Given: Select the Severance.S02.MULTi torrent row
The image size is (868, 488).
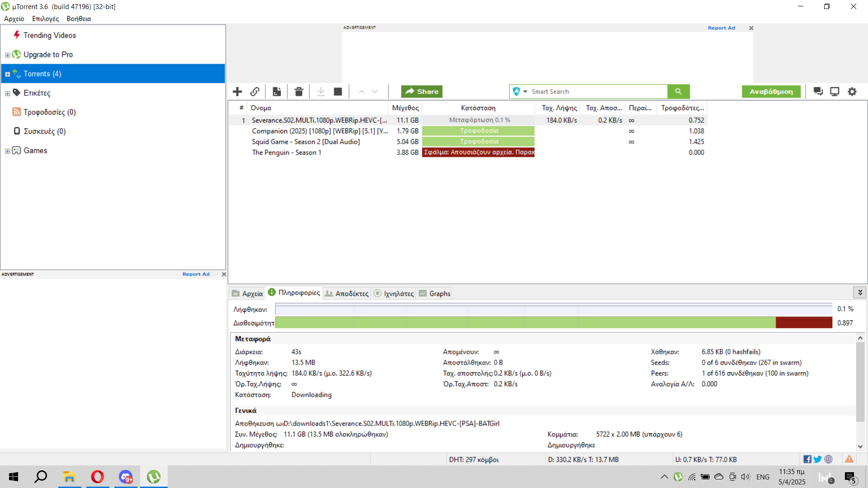Looking at the screenshot, I should 467,120.
